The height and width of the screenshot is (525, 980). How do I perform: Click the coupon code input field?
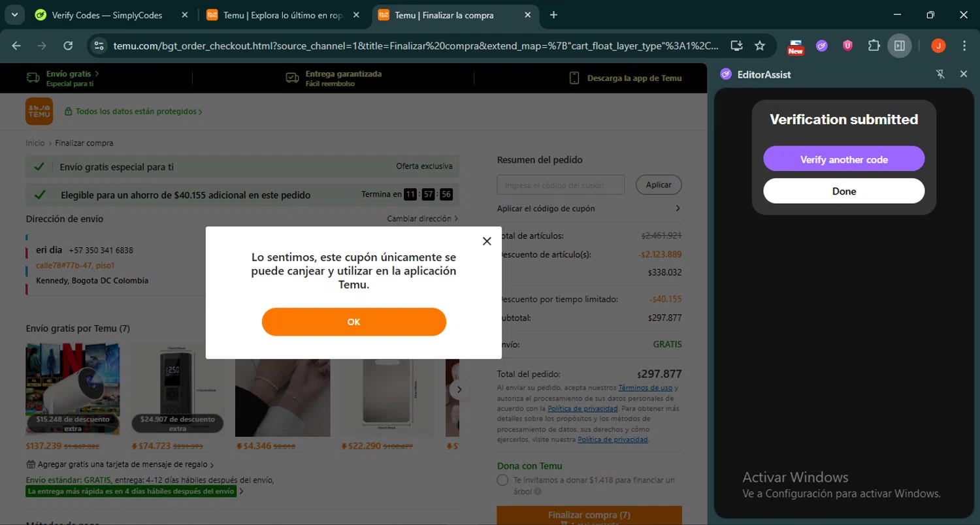tap(561, 185)
